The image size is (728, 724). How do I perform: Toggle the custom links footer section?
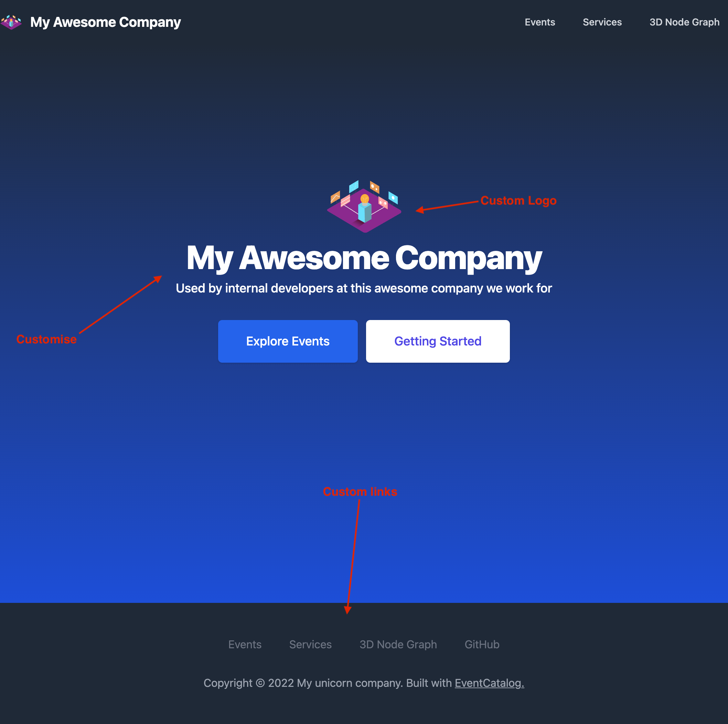(x=363, y=645)
